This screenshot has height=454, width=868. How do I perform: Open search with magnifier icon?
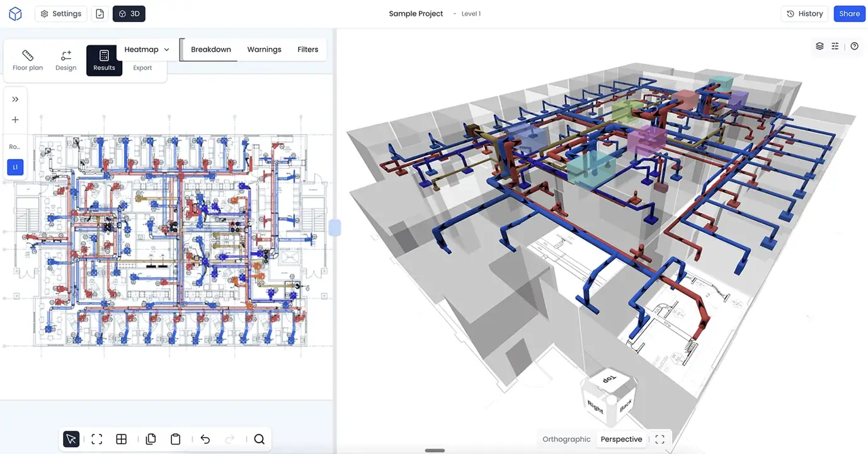click(259, 439)
